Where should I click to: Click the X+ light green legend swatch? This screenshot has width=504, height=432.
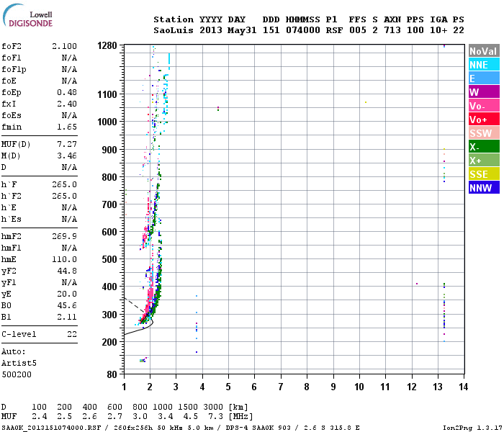coord(484,161)
